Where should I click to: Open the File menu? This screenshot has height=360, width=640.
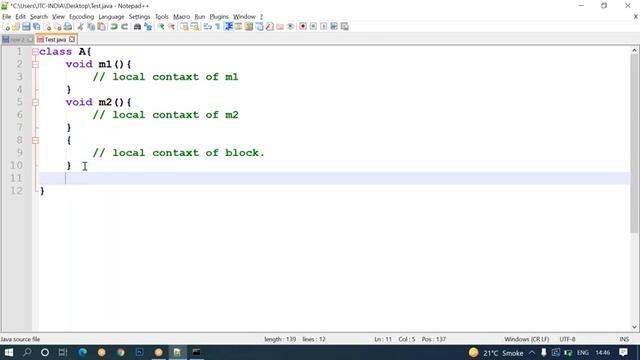[x=7, y=17]
